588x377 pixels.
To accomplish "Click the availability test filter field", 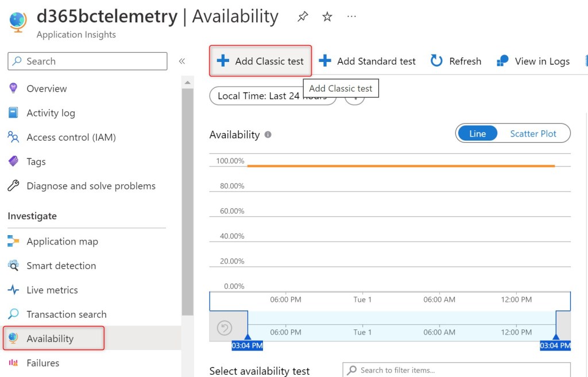I will tap(457, 370).
